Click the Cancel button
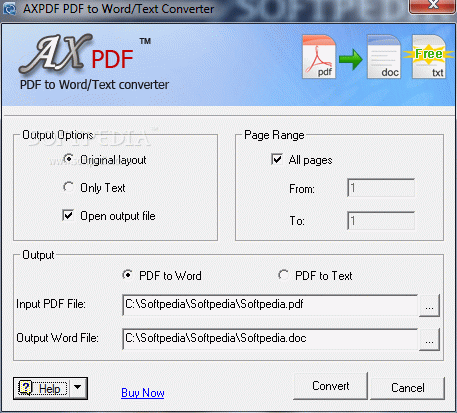 tap(408, 388)
